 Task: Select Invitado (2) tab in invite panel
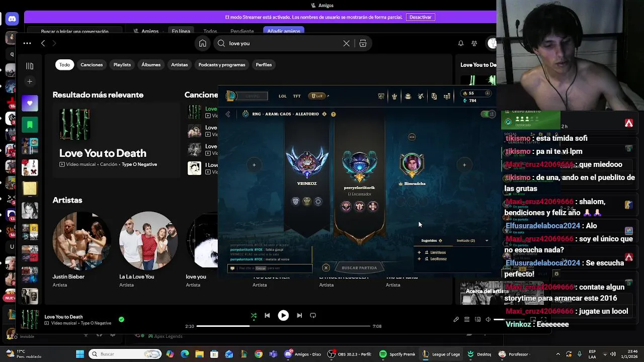point(465,241)
